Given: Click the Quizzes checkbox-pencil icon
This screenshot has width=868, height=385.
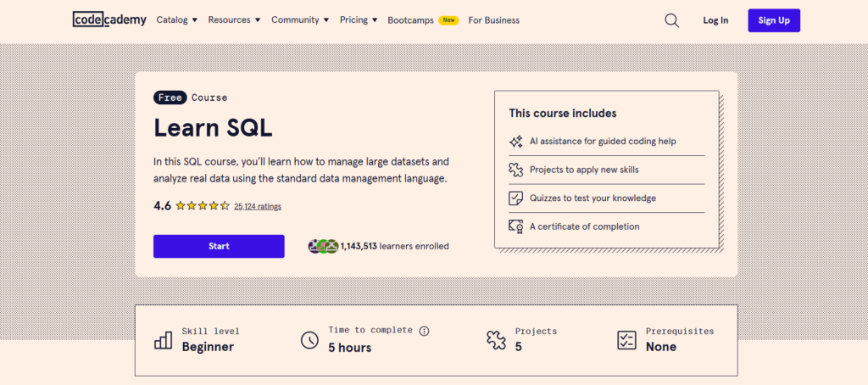Looking at the screenshot, I should click(515, 198).
